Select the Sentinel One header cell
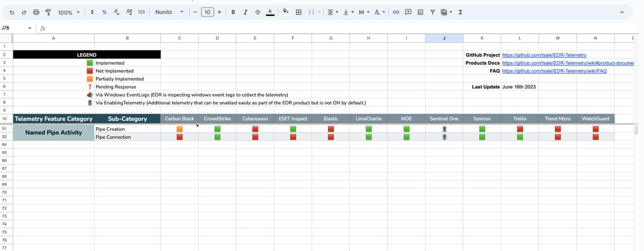 (444, 119)
